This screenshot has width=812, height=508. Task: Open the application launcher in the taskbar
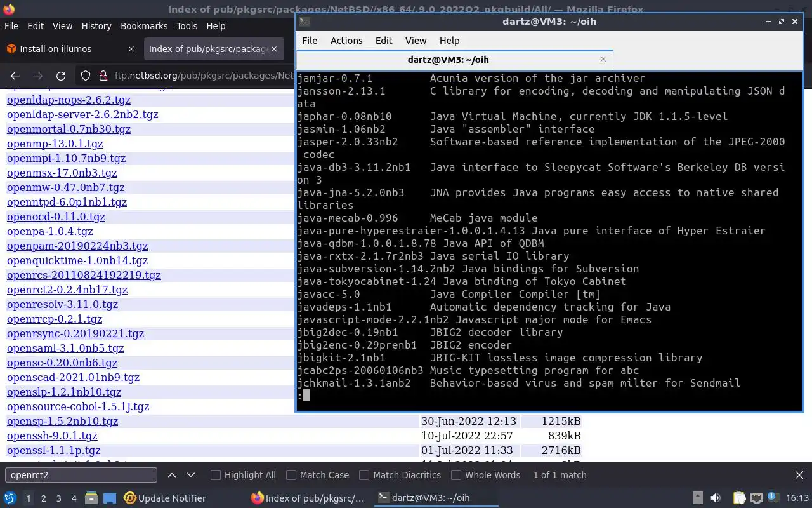10,498
